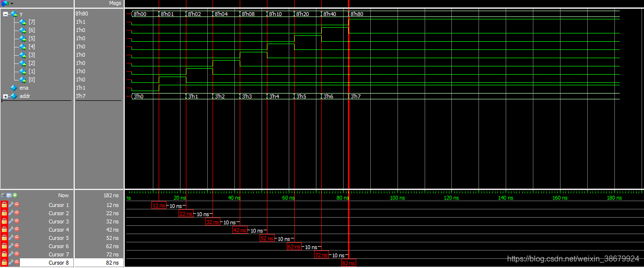Add a new cursor with green plus

(x=15, y=195)
